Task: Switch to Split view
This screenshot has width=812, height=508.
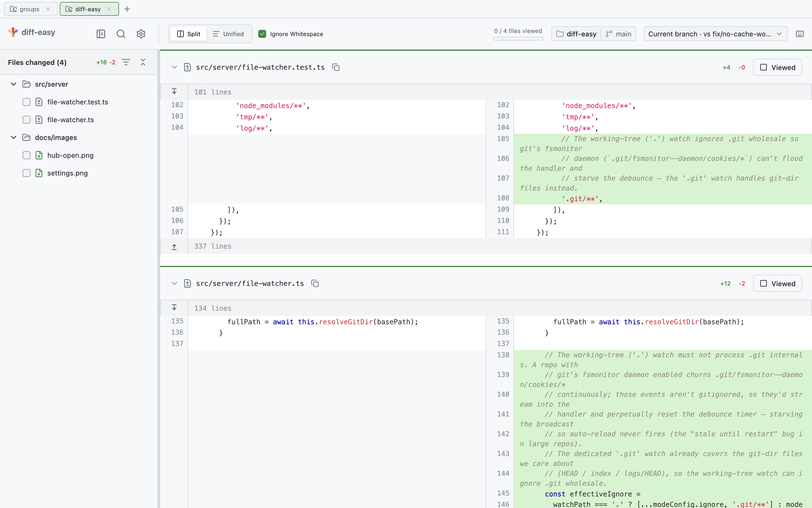Action: pos(189,34)
